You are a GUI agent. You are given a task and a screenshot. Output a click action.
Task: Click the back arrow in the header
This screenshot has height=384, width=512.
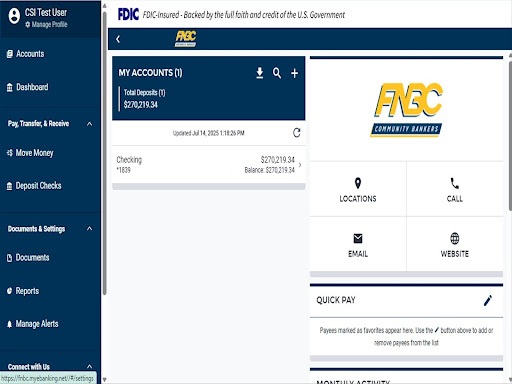pyautogui.click(x=118, y=39)
